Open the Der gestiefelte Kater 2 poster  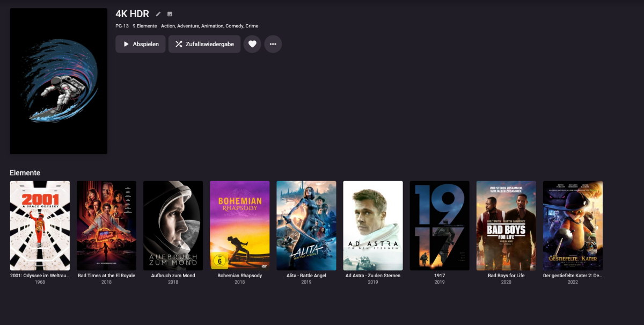pyautogui.click(x=573, y=226)
